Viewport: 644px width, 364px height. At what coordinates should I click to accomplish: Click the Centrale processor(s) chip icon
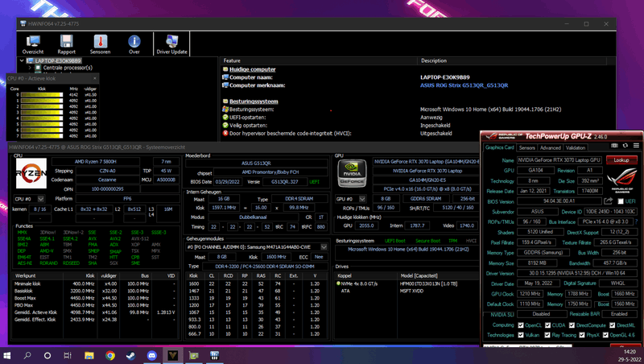coord(38,68)
